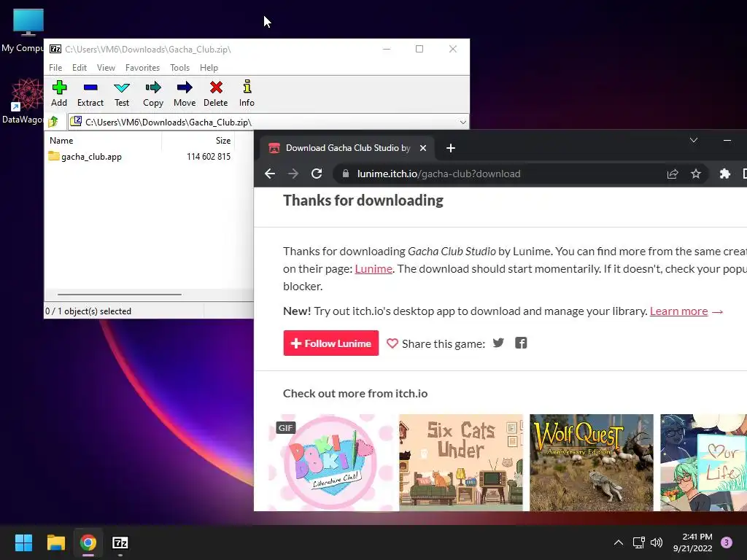Open the 7-Zip View menu

106,68
